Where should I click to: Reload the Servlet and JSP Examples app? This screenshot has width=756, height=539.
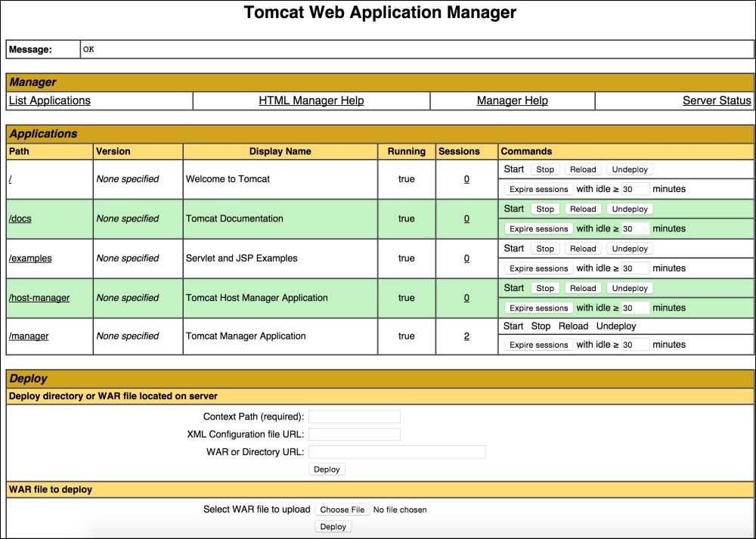(583, 248)
